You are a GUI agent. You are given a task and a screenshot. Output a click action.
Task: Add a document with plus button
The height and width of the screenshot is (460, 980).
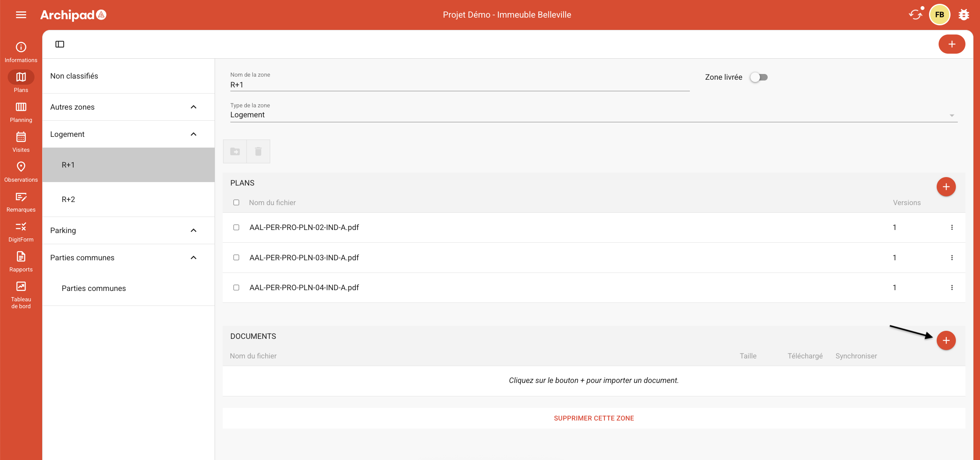tap(946, 340)
